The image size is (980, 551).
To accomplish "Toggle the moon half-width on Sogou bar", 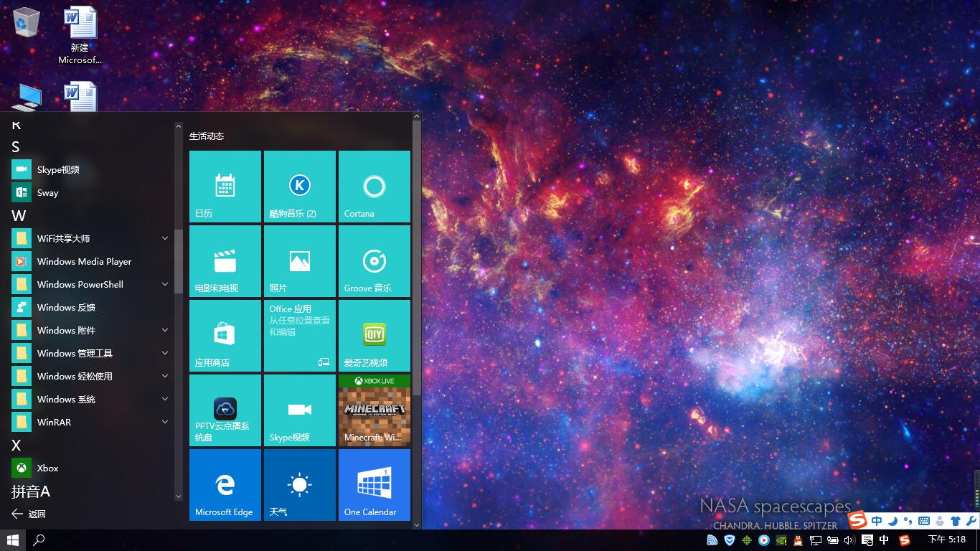I will pos(892,521).
